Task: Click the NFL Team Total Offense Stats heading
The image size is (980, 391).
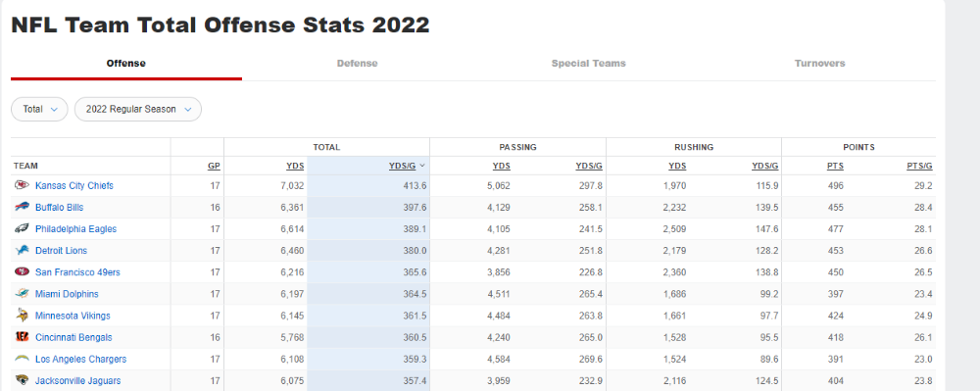Action: [220, 24]
